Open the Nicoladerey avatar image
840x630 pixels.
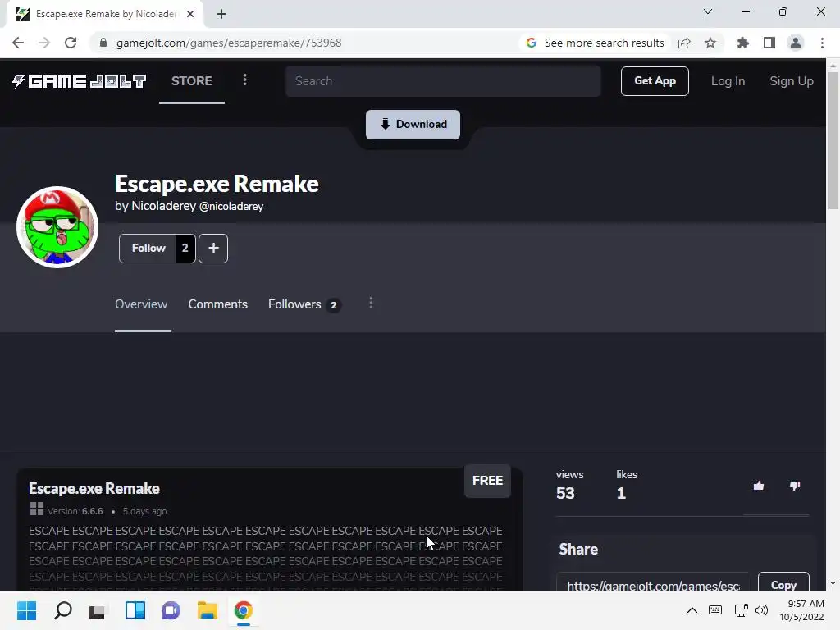pos(57,227)
